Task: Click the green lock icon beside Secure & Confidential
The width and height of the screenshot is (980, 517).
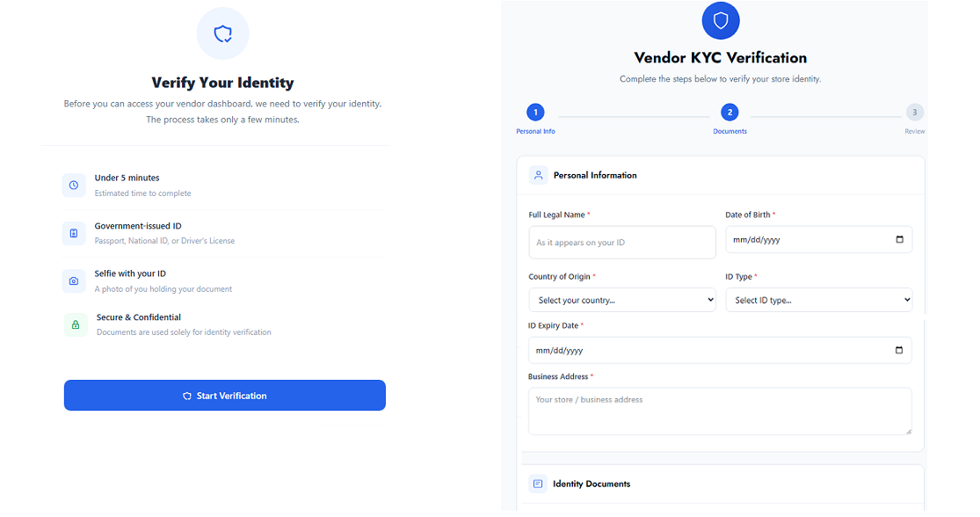Action: click(76, 324)
